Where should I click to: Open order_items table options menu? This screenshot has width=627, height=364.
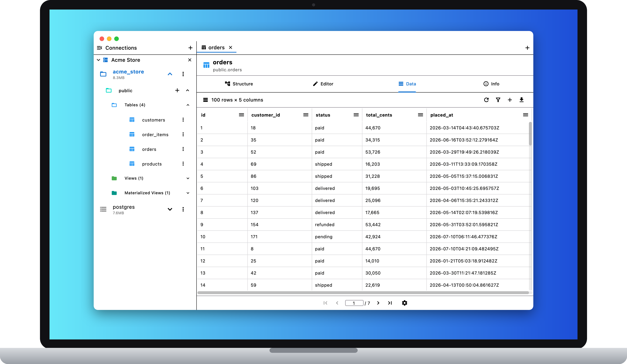click(183, 134)
